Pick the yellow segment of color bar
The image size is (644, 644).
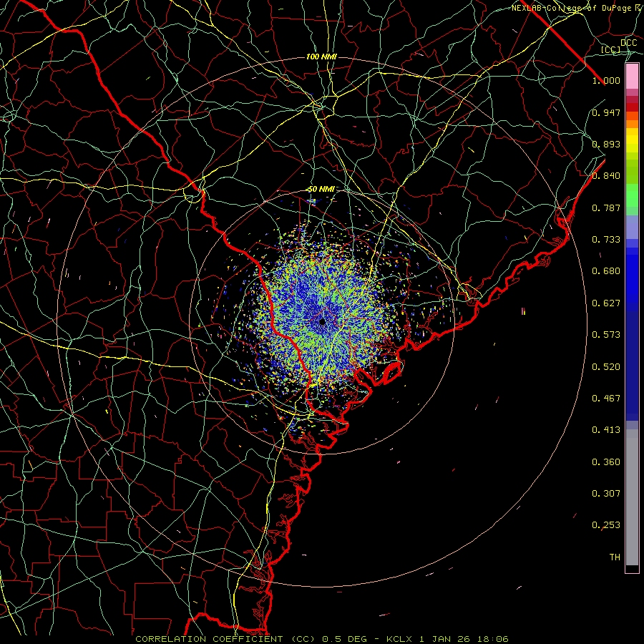[632, 141]
